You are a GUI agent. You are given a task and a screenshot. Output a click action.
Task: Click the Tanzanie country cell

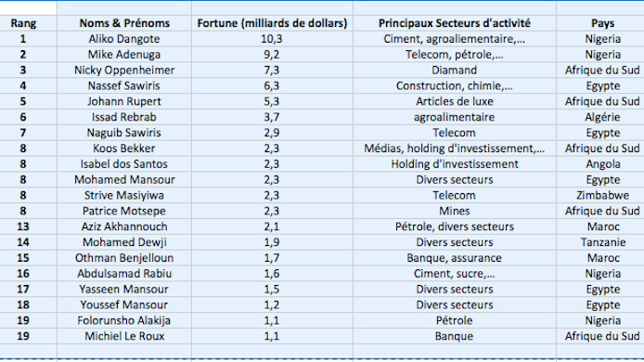pyautogui.click(x=602, y=242)
